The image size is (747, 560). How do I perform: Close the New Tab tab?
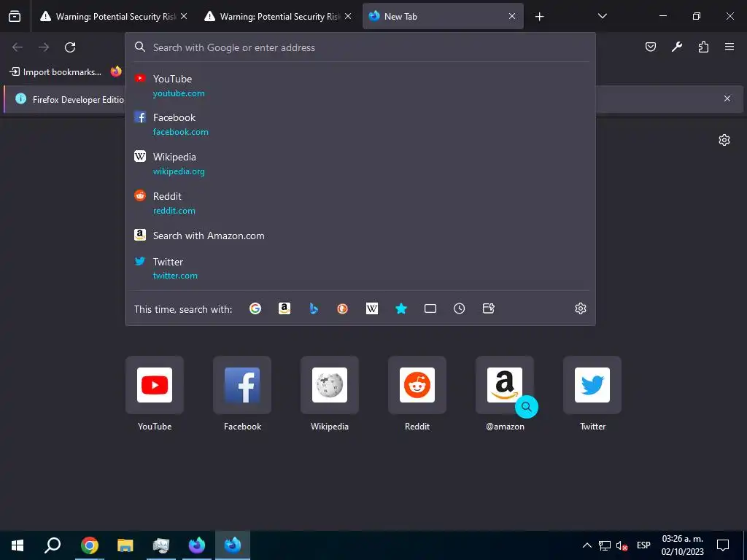[x=512, y=16]
